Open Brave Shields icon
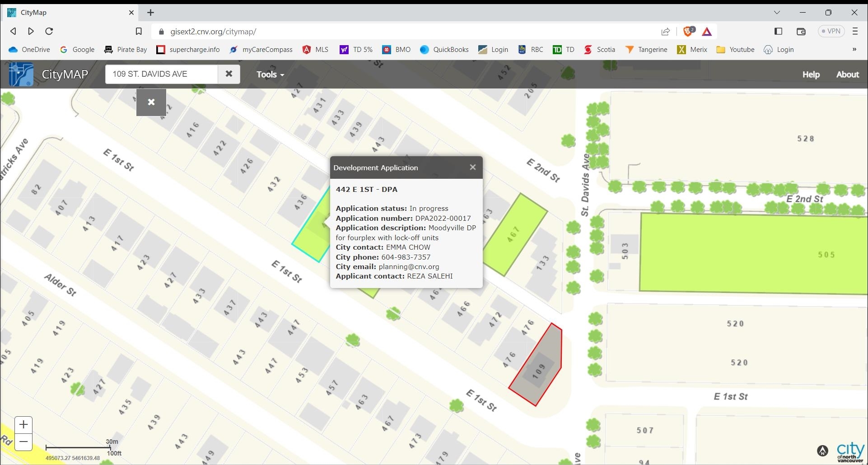 pos(689,31)
